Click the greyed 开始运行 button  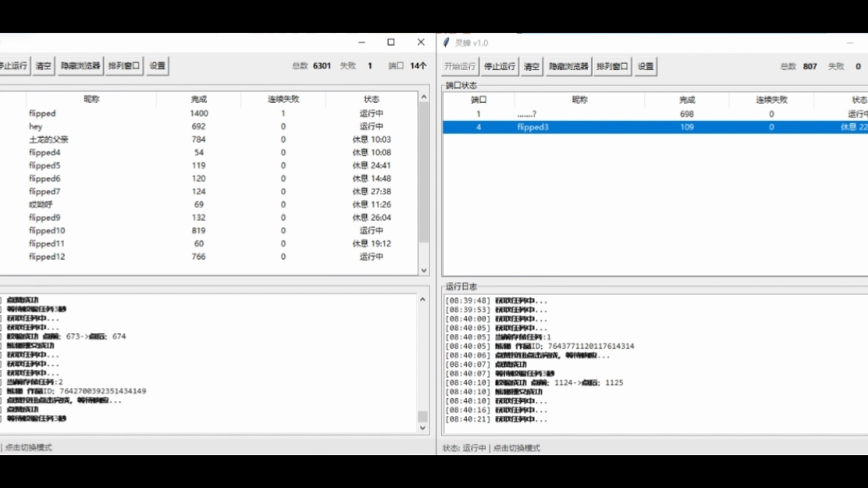click(x=460, y=66)
